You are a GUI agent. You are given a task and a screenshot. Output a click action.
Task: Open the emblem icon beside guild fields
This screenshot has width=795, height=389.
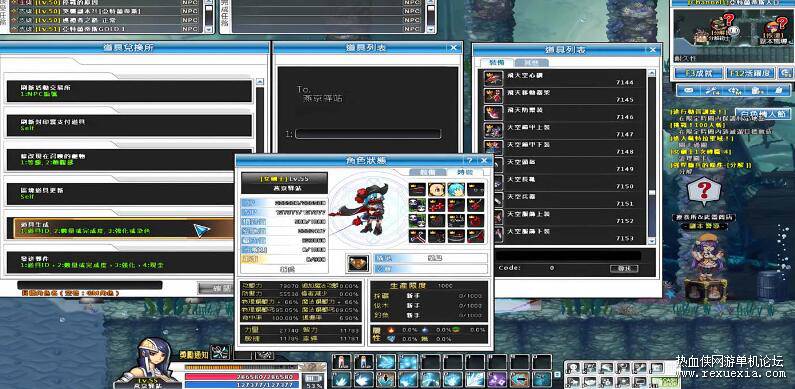click(x=358, y=263)
